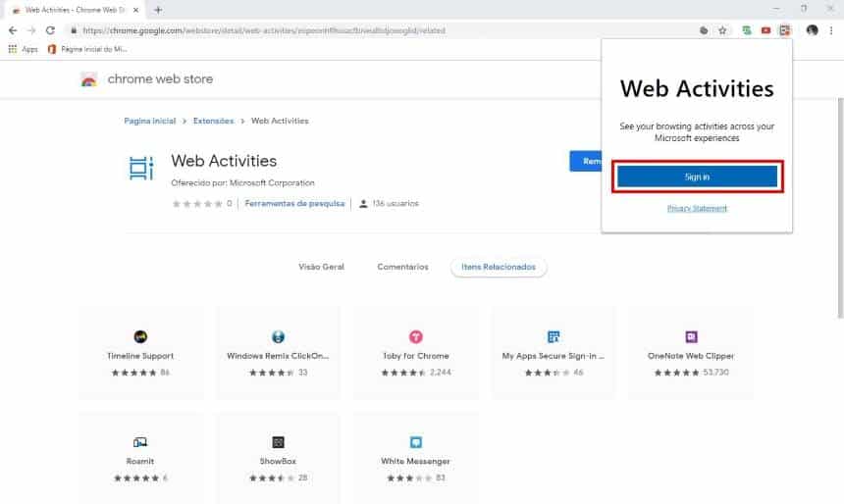Click the Windows Remix ClickOn... title text
Screen dimensions: 844x504
[x=278, y=356]
